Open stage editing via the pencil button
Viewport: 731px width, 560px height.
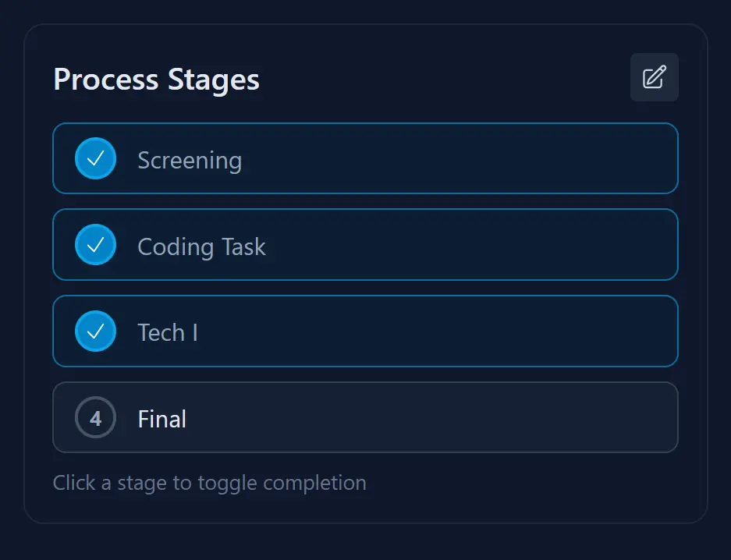(654, 77)
